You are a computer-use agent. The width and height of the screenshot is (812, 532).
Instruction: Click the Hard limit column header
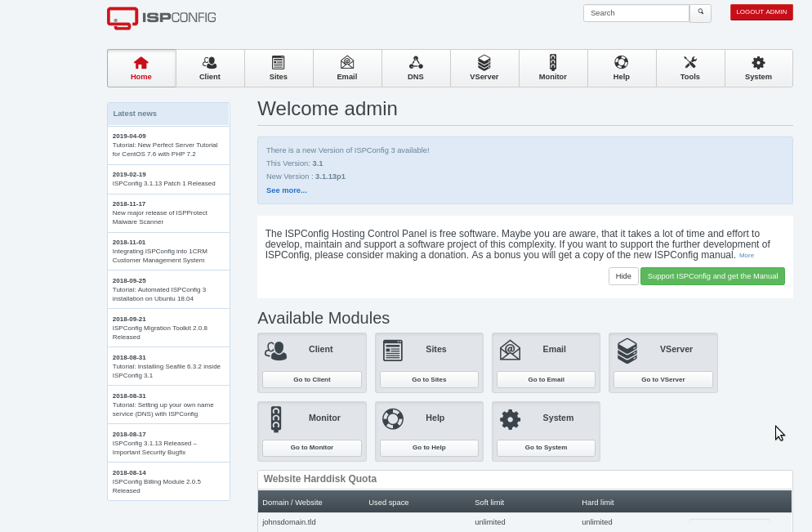(x=598, y=503)
